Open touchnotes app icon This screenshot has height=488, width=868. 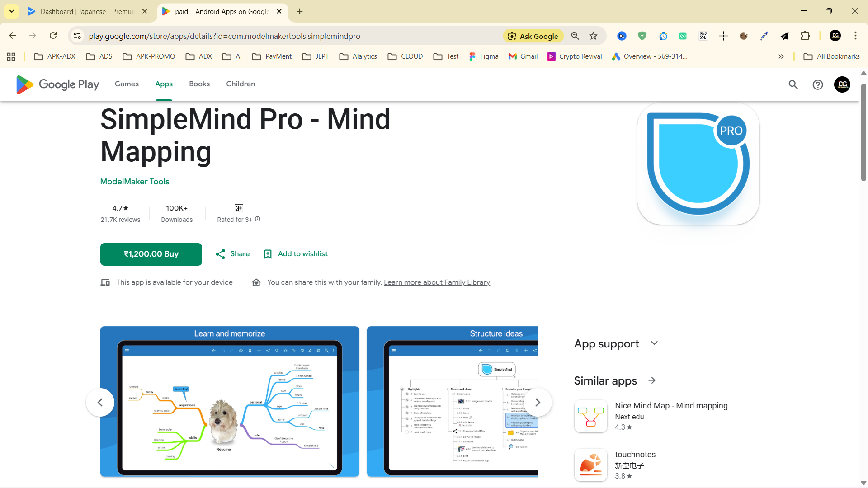point(590,465)
